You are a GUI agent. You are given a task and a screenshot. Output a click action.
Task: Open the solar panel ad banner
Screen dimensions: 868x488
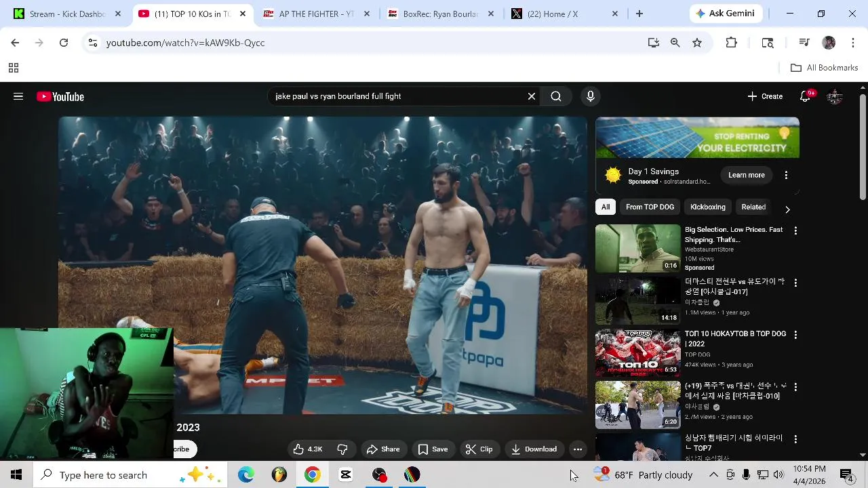(x=697, y=138)
